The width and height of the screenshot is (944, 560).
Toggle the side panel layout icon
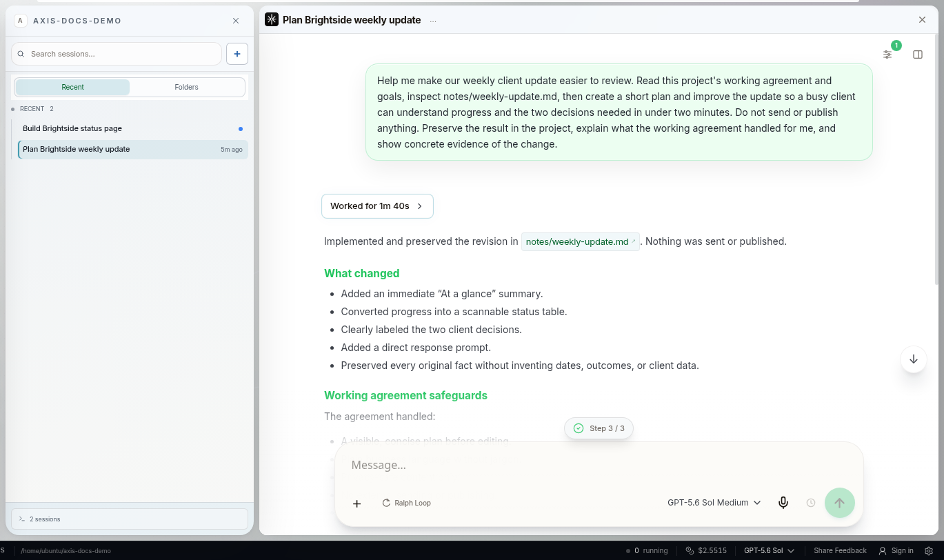coord(918,54)
